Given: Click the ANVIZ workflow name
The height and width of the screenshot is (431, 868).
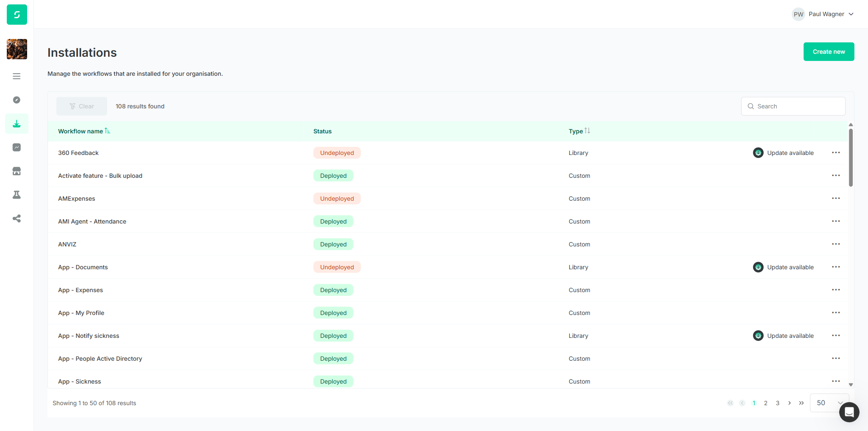Looking at the screenshot, I should pyautogui.click(x=67, y=244).
